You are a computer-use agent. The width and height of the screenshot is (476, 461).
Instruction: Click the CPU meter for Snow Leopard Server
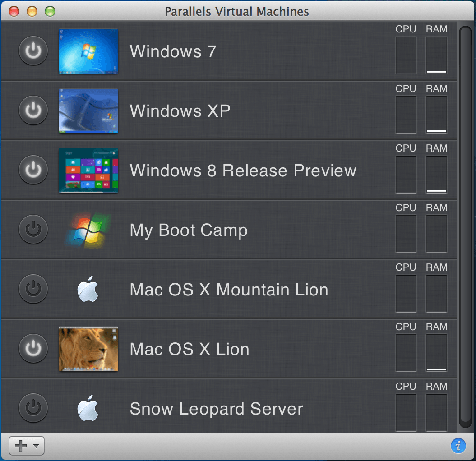click(x=406, y=412)
